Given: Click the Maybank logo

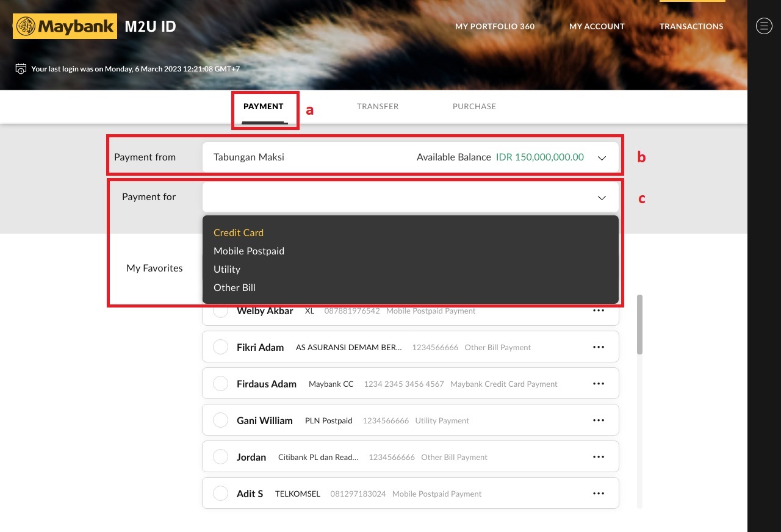Looking at the screenshot, I should tap(65, 26).
